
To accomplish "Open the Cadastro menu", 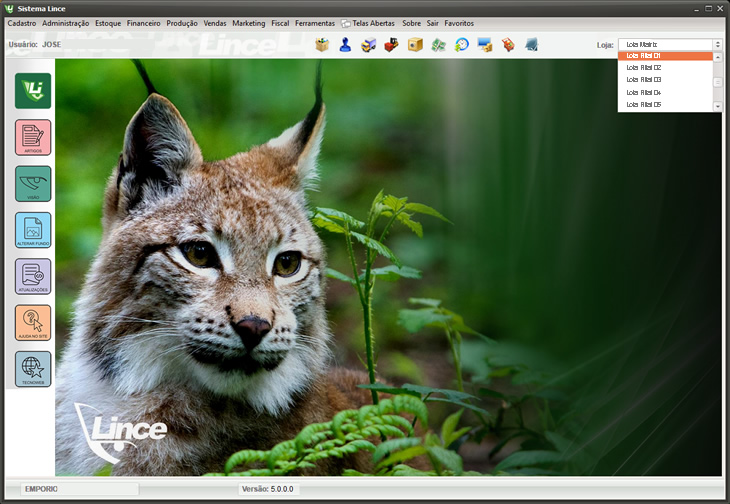I will click(22, 23).
